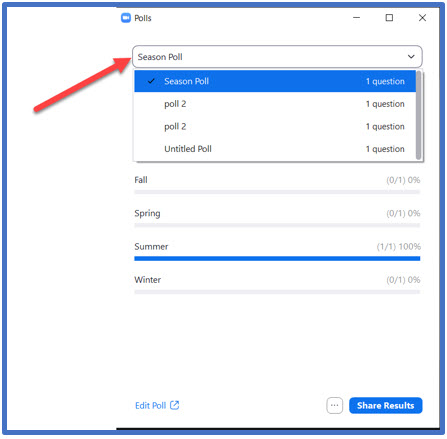Maximize the Polls window
Image resolution: width=447 pixels, height=439 pixels.
coord(389,18)
